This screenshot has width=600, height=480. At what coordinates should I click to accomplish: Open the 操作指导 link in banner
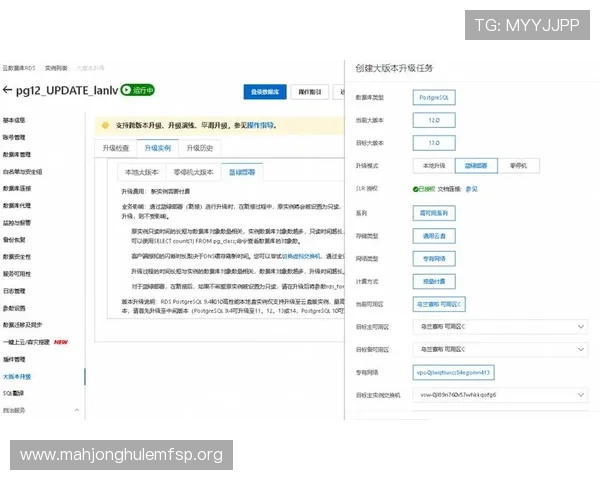tap(260, 125)
